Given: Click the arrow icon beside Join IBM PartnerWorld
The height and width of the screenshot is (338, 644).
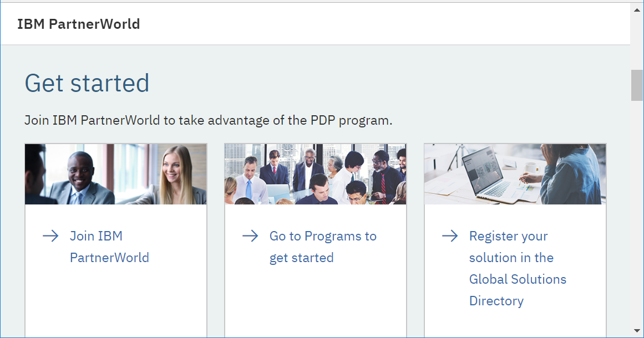Looking at the screenshot, I should pyautogui.click(x=50, y=236).
